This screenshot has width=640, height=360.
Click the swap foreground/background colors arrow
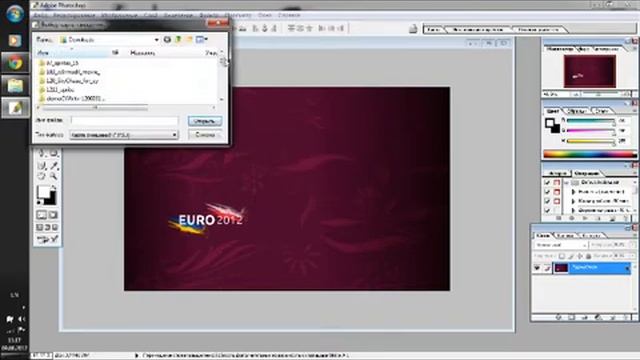pos(53,187)
